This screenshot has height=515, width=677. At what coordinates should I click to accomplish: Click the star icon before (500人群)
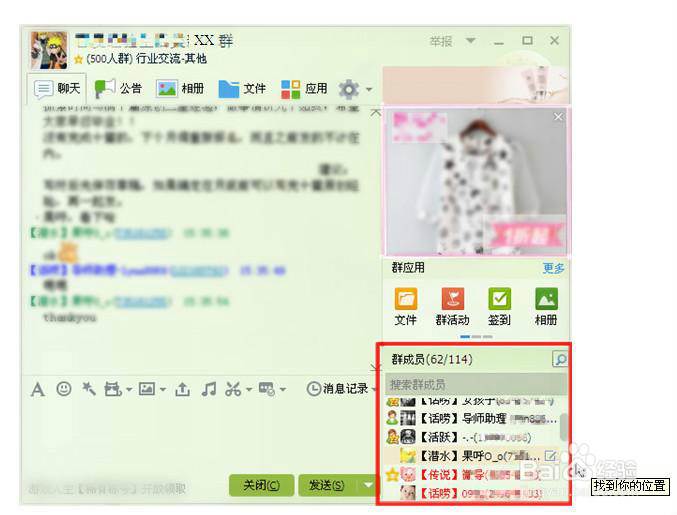click(x=78, y=60)
